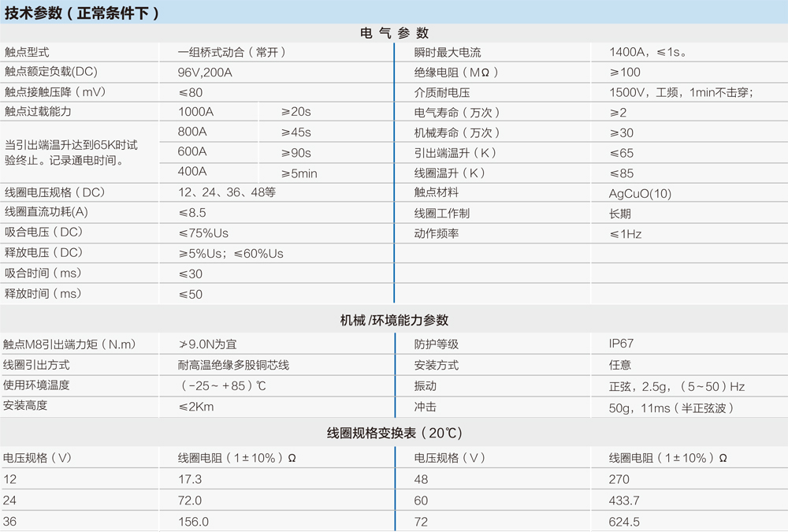Select the 电气参数 section header

pyautogui.click(x=394, y=33)
